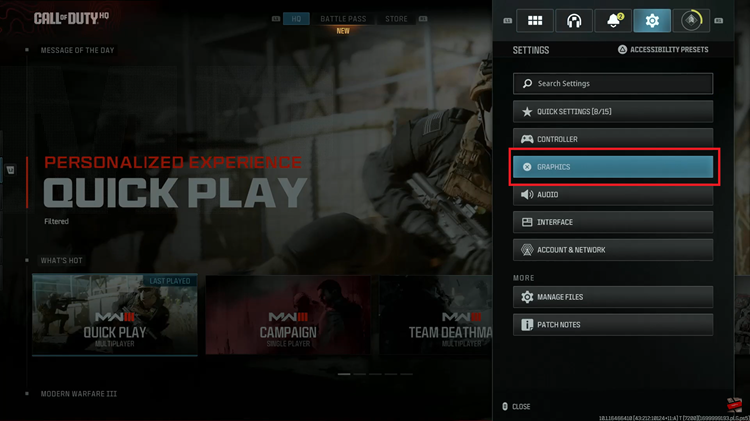Image resolution: width=750 pixels, height=421 pixels.
Task: Click the Filtered label under Quick Play
Action: 56,222
